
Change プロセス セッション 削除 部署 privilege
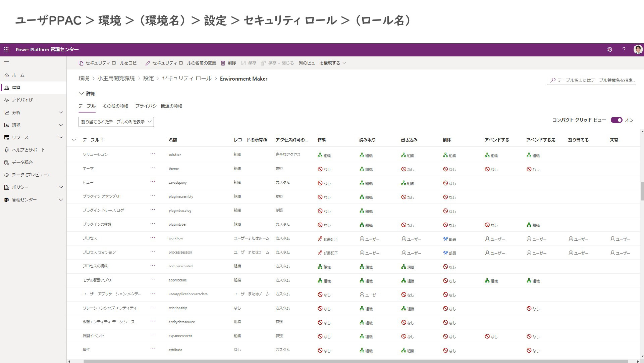coord(449,253)
